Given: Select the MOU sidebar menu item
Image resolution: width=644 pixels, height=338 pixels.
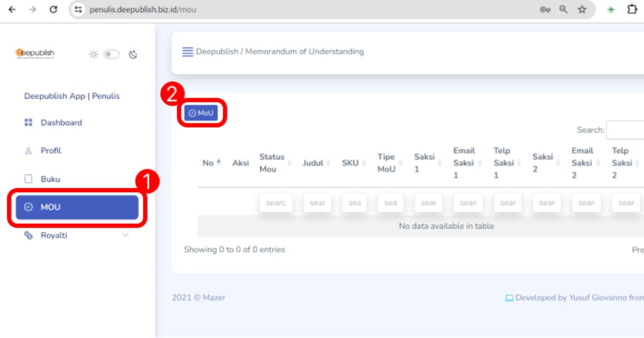Looking at the screenshot, I should tap(77, 207).
